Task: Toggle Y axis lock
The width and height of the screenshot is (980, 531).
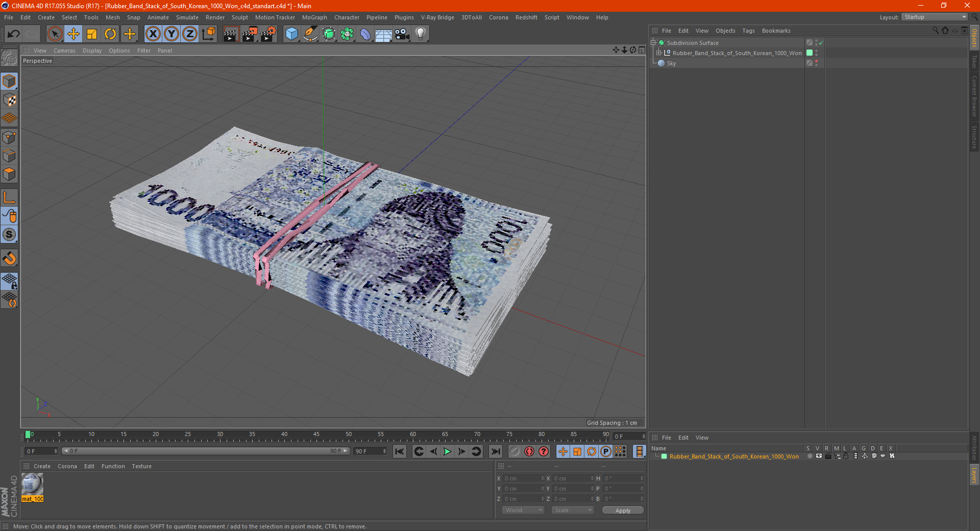Action: 171,34
